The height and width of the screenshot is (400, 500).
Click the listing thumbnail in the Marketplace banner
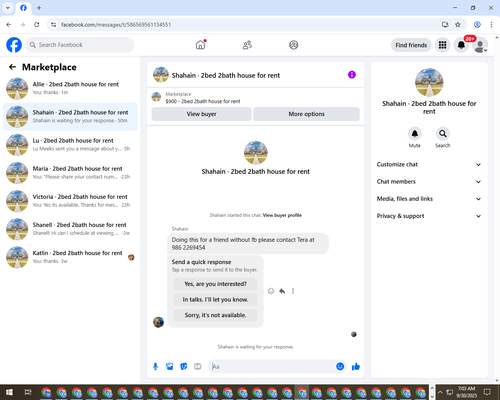pyautogui.click(x=156, y=97)
